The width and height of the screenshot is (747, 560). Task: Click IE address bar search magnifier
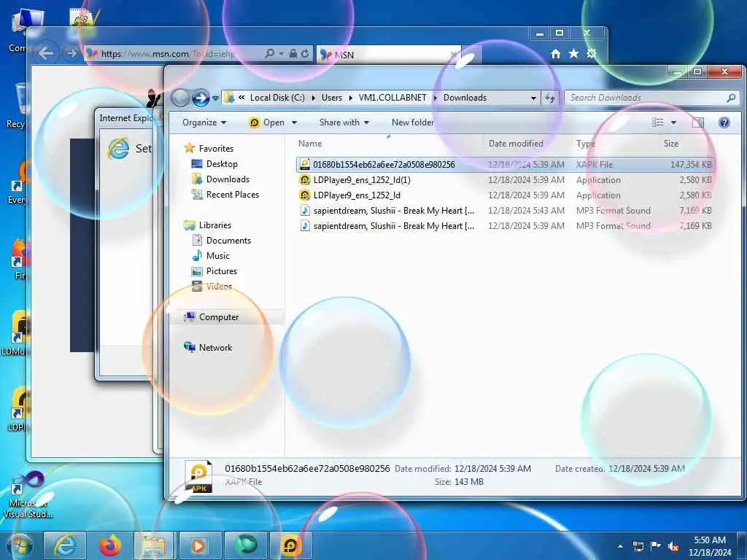(270, 54)
